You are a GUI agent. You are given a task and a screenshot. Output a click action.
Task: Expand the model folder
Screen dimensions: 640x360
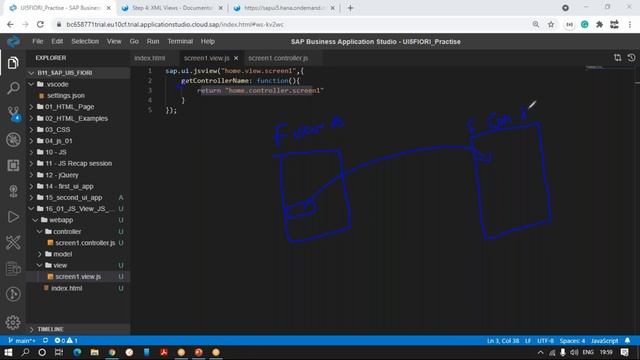pos(40,254)
